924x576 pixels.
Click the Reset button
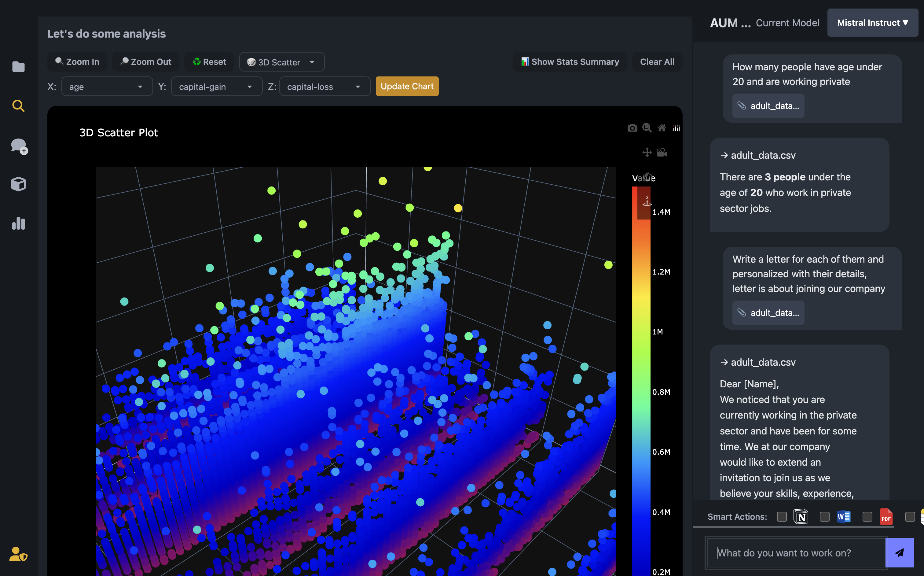(x=209, y=62)
